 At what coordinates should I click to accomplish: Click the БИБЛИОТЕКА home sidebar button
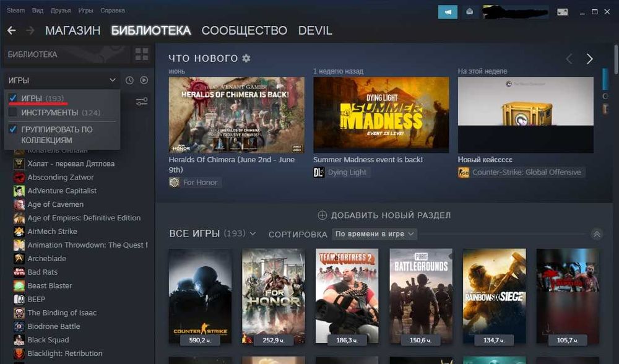click(66, 54)
